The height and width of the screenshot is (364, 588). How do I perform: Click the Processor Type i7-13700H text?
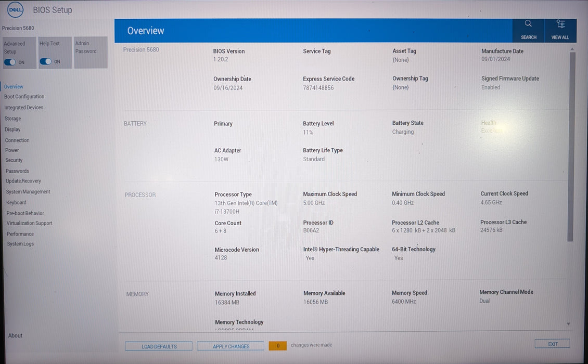[227, 212]
